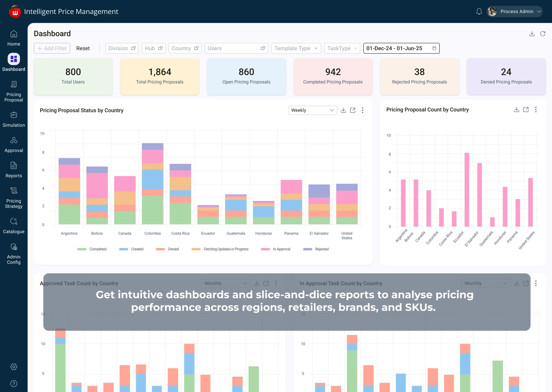Open the Process Admin account menu
The width and height of the screenshot is (552, 392).
[517, 11]
